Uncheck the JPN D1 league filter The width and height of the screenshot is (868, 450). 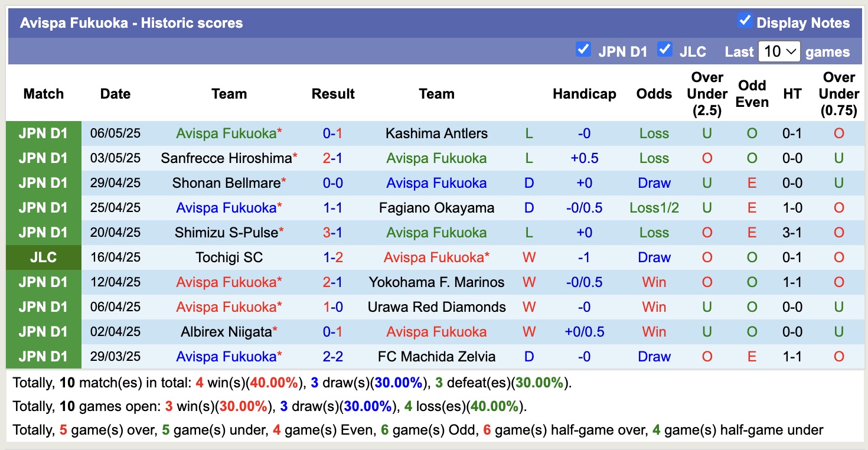tap(583, 50)
